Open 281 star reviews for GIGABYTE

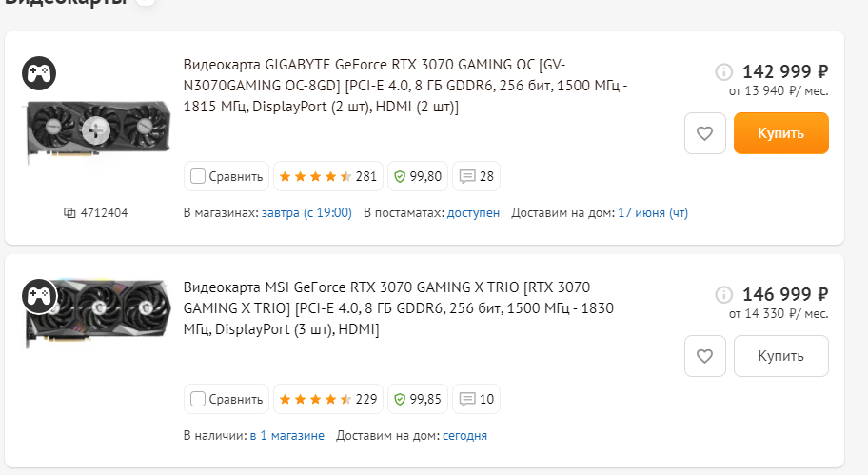[x=328, y=176]
